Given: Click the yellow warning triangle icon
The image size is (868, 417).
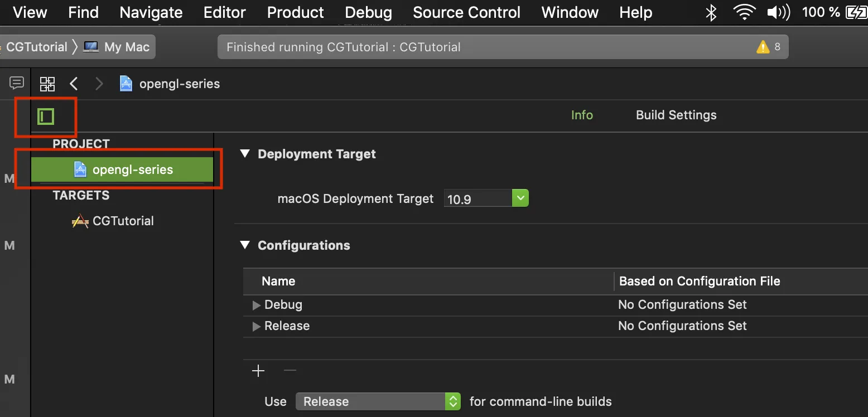Looking at the screenshot, I should pos(763,47).
